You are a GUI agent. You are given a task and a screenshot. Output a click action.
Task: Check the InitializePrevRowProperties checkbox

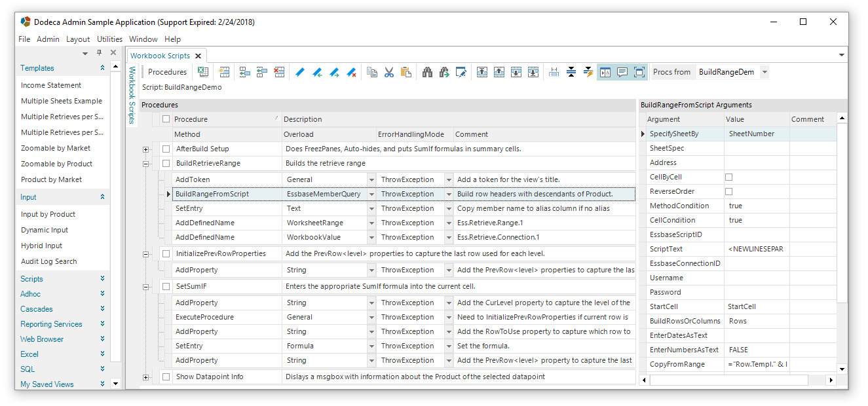166,253
